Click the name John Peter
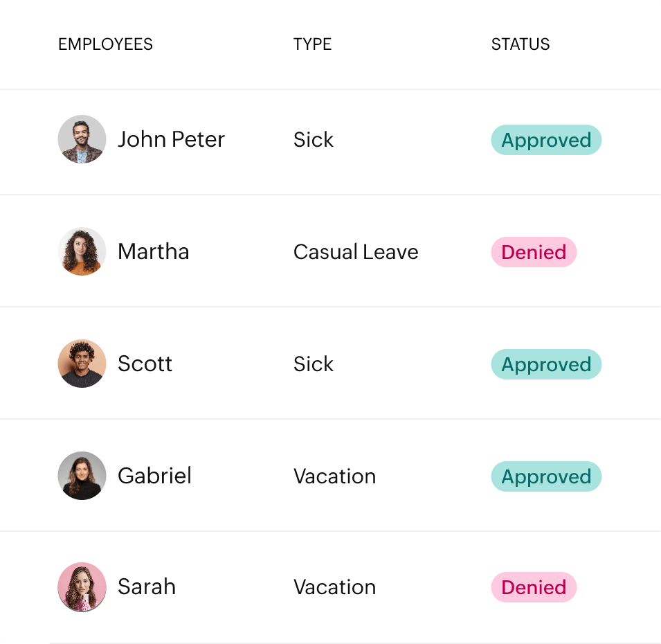The height and width of the screenshot is (644, 661). (x=171, y=139)
